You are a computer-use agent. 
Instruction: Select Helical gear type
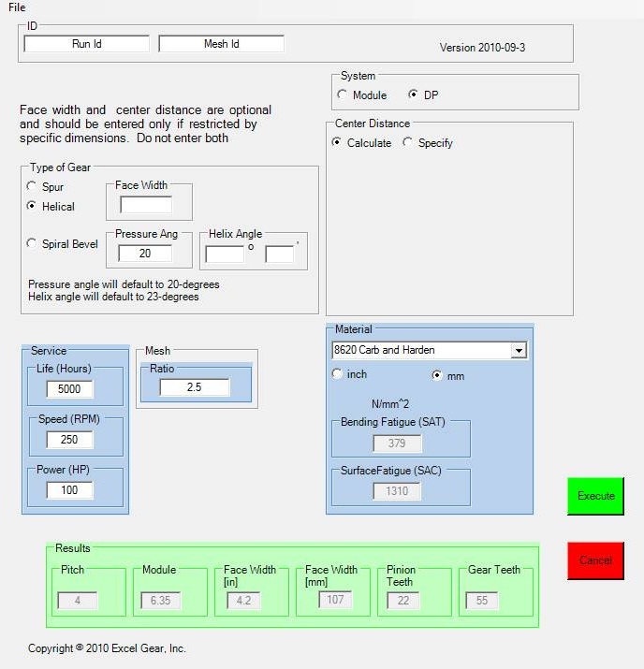(33, 206)
